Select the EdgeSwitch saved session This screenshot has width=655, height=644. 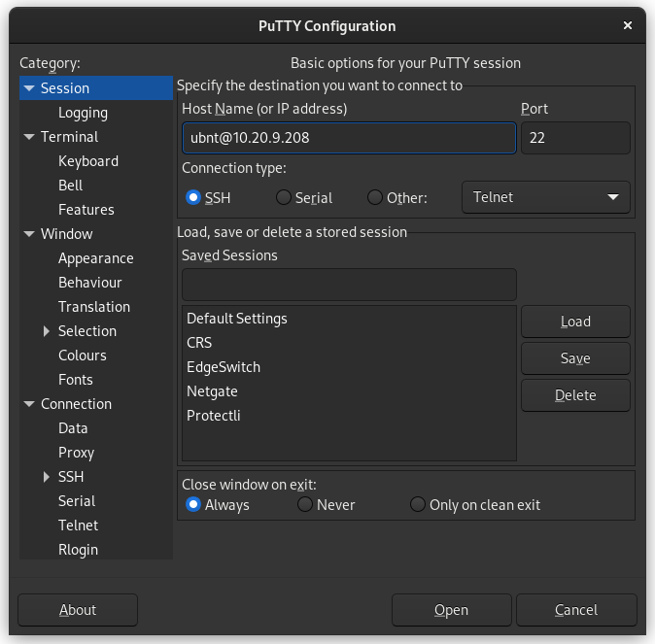(224, 367)
